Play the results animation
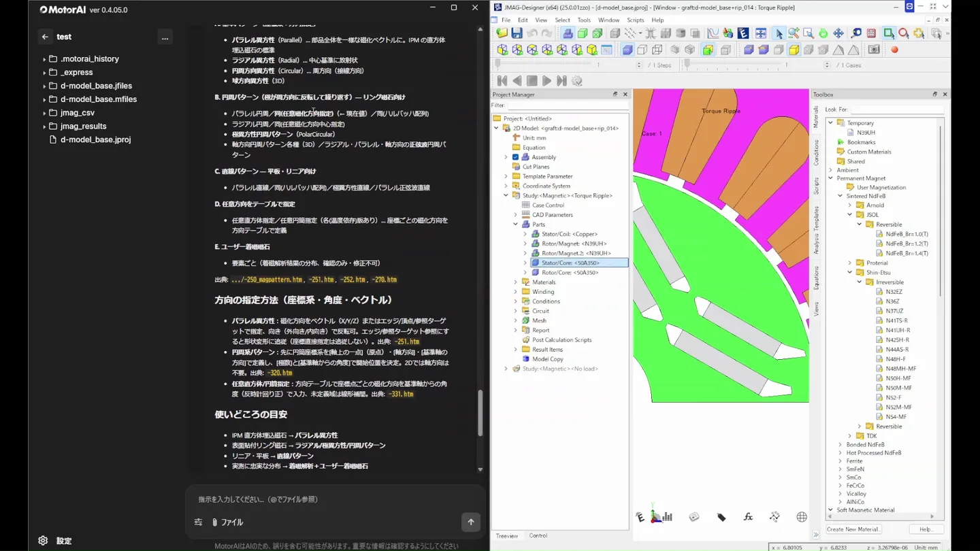Screen dimensions: 980x551 tap(546, 81)
